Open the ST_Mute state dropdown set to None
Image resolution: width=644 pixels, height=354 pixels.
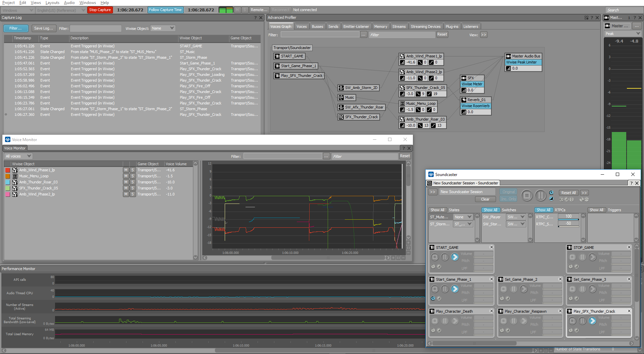point(463,217)
